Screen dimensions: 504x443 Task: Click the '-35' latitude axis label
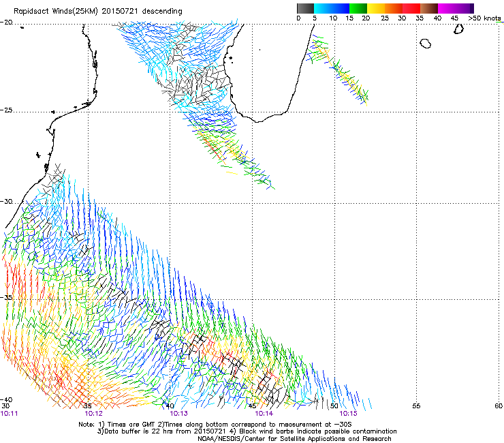click(x=6, y=297)
